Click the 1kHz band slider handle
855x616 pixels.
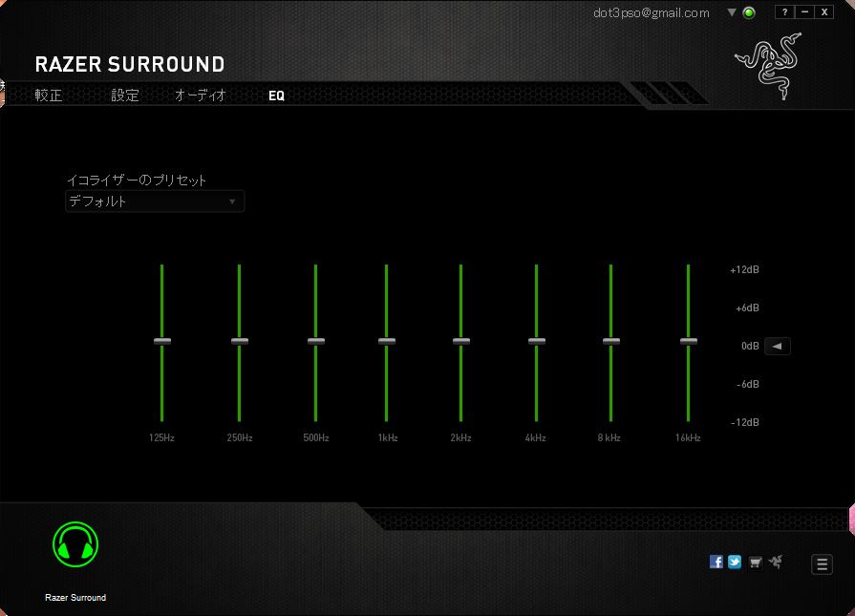tap(387, 341)
